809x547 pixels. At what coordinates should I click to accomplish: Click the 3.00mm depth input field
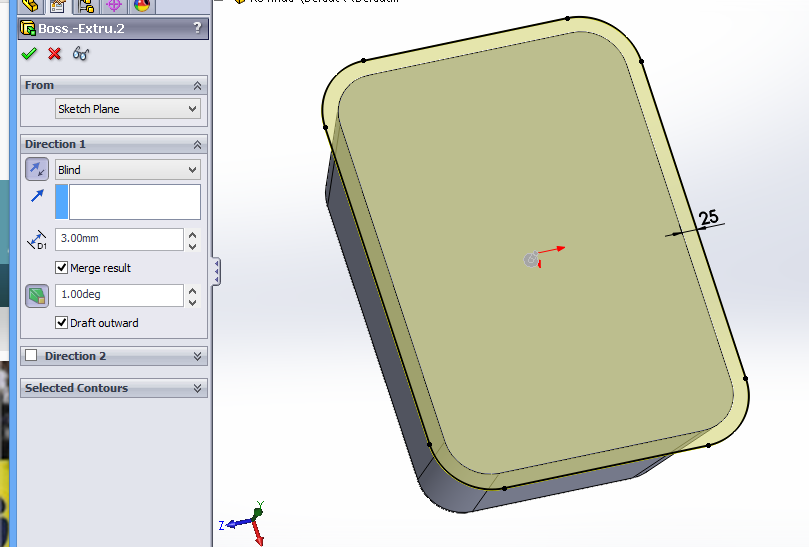(118, 239)
